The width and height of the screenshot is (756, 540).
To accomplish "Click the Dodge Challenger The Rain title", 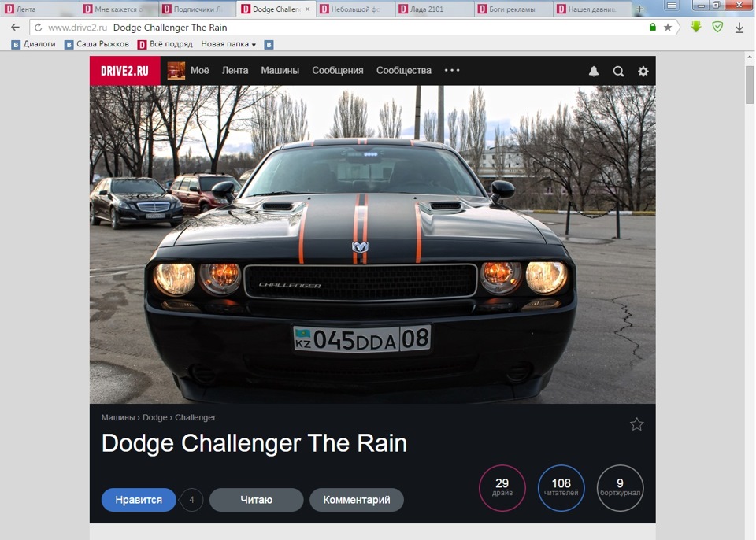I will (x=254, y=443).
